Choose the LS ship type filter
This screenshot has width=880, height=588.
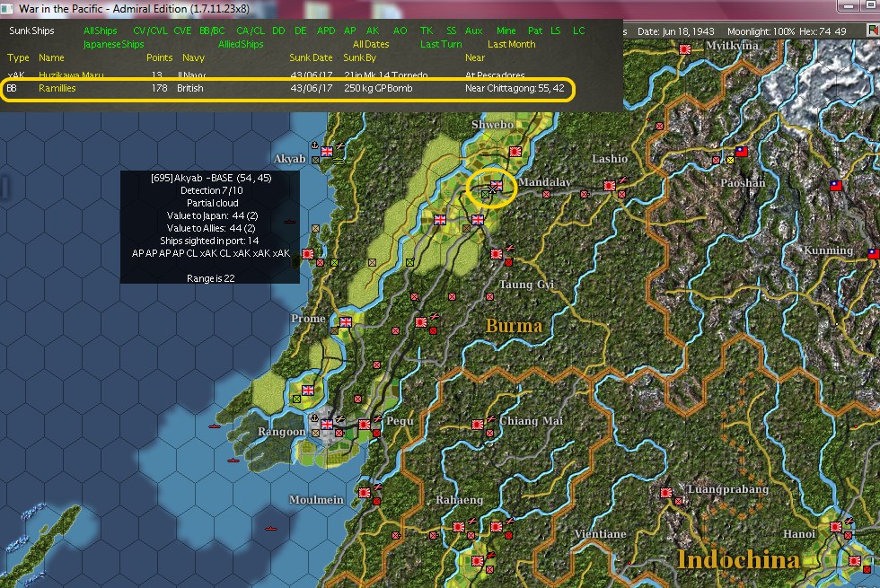point(555,31)
